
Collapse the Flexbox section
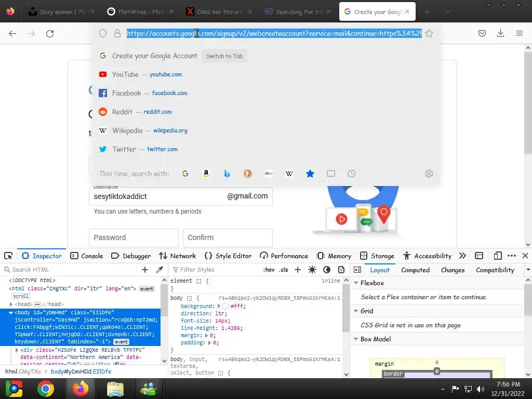[356, 283]
